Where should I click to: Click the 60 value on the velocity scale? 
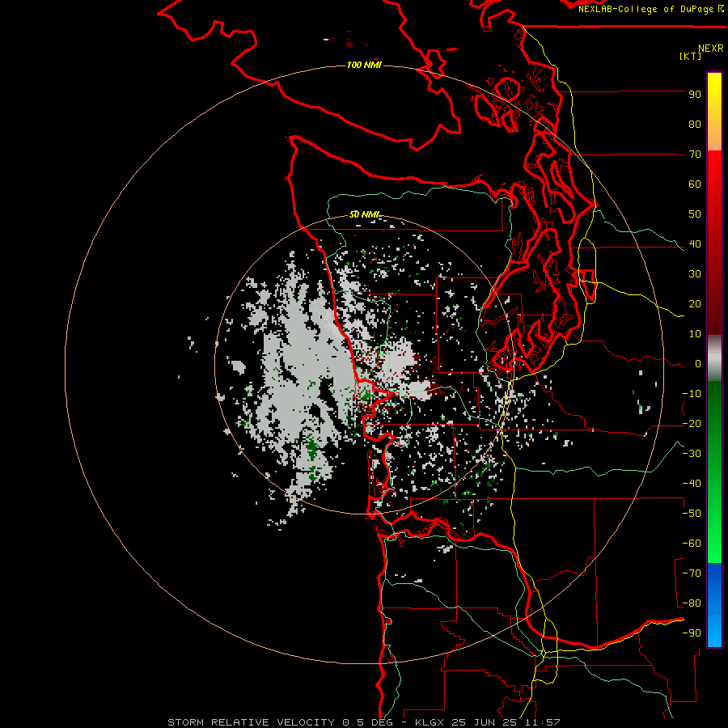[x=695, y=184]
